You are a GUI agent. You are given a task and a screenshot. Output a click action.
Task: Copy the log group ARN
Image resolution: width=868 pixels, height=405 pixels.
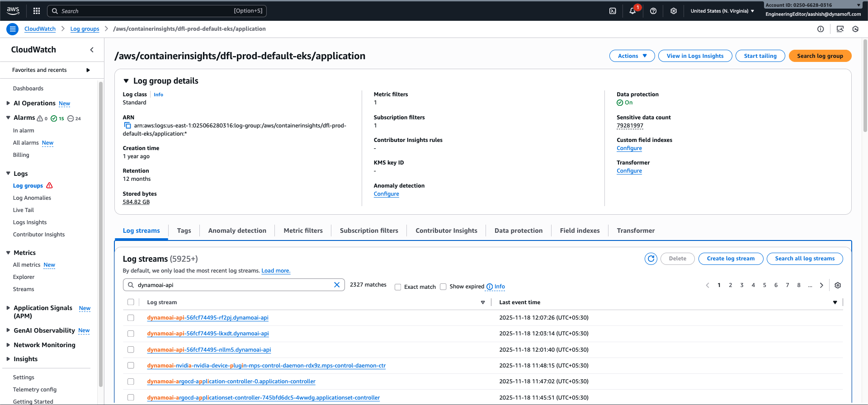[x=127, y=126]
